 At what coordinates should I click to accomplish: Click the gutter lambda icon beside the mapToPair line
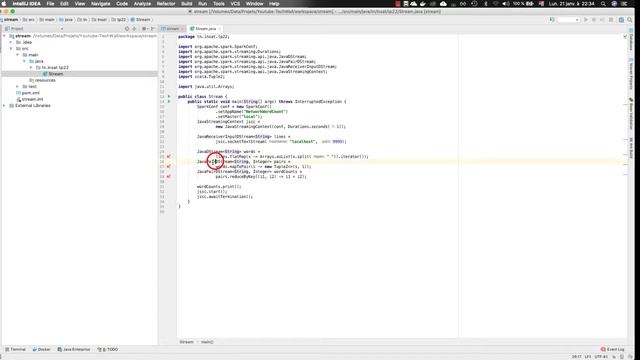[x=169, y=167]
